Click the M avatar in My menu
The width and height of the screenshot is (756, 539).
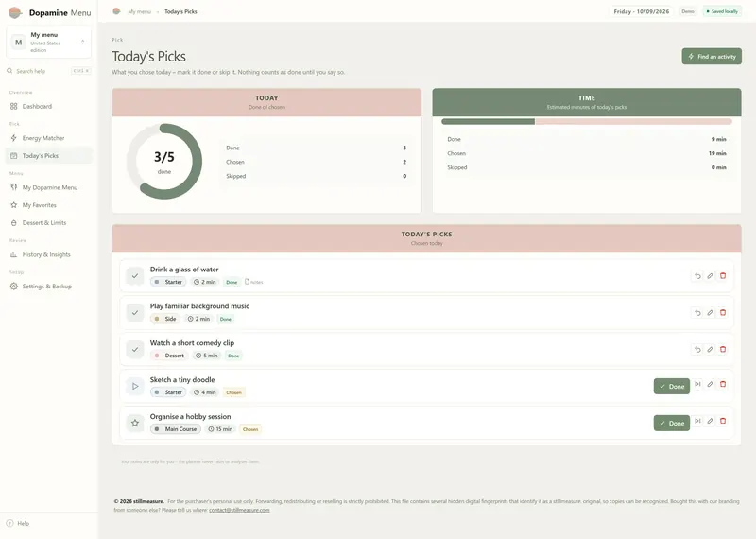pos(18,42)
